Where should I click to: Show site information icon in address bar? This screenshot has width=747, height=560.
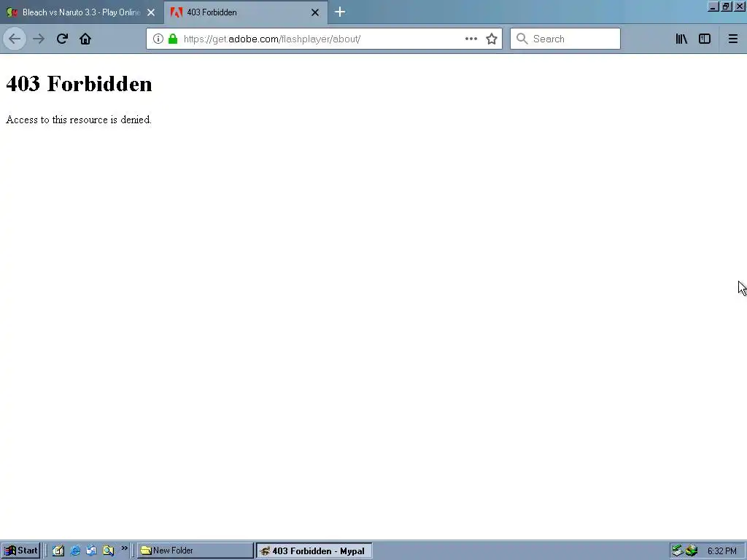pos(158,39)
